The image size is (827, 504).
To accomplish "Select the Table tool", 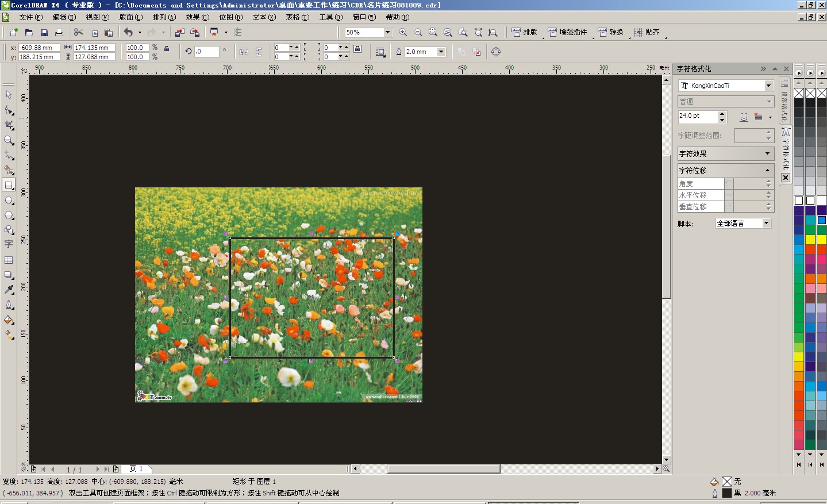I will (9, 260).
